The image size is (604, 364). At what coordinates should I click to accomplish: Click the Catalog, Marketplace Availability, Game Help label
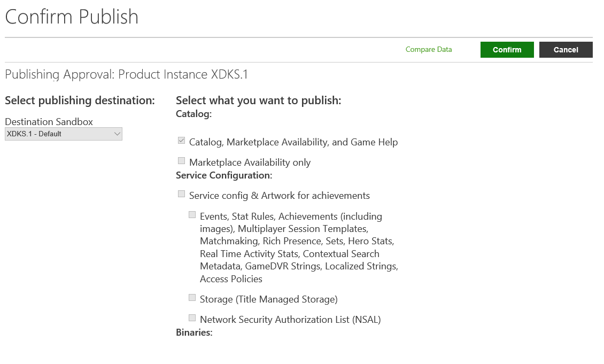(x=293, y=142)
